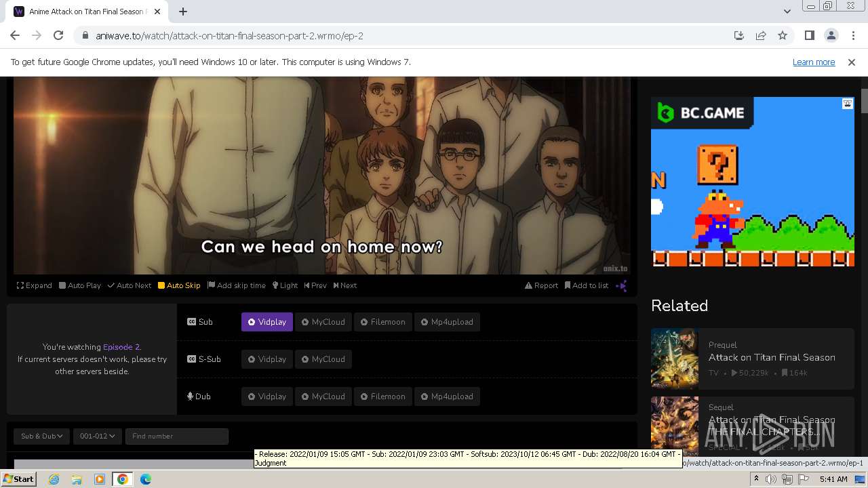Open Chrome profile avatar

tap(831, 36)
